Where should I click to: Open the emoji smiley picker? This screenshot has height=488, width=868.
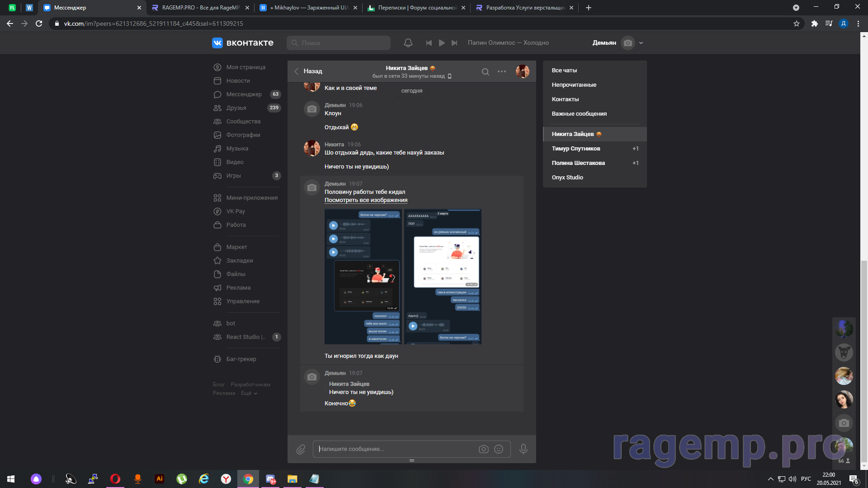(x=499, y=449)
